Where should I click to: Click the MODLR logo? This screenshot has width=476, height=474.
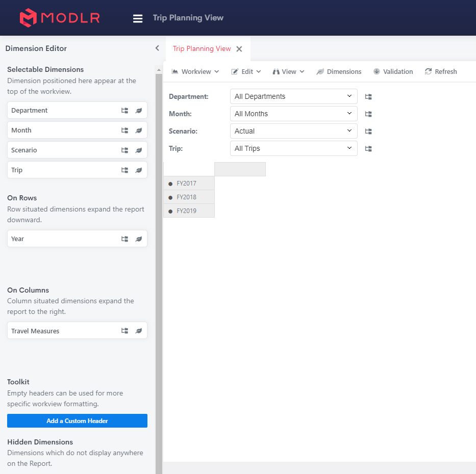point(60,18)
